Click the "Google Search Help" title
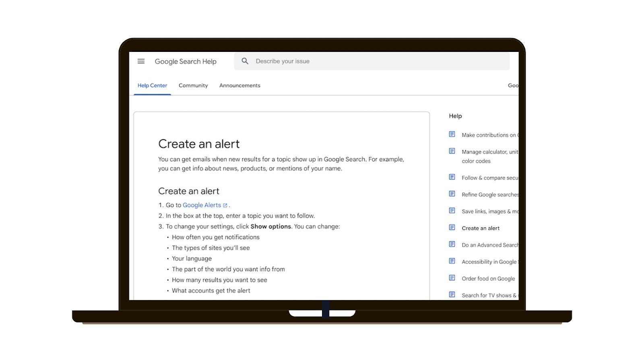Viewport: 644px width, 362px height. (x=186, y=61)
